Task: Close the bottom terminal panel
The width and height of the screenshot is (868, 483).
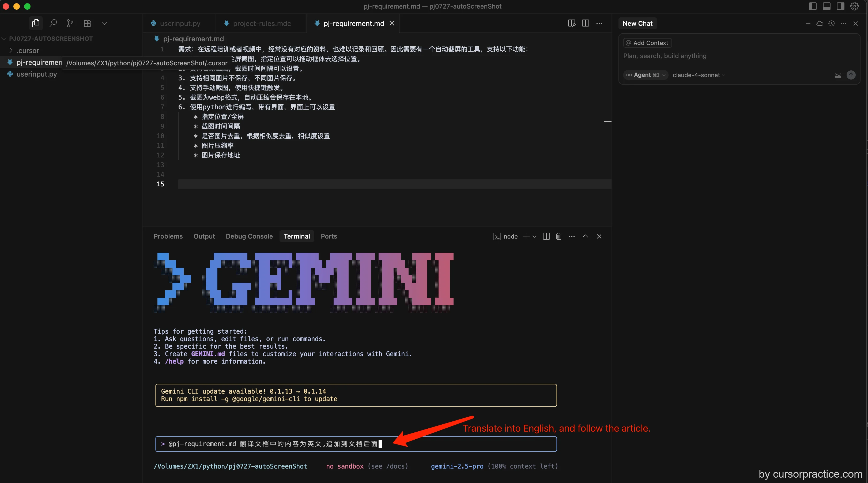Action: [599, 236]
